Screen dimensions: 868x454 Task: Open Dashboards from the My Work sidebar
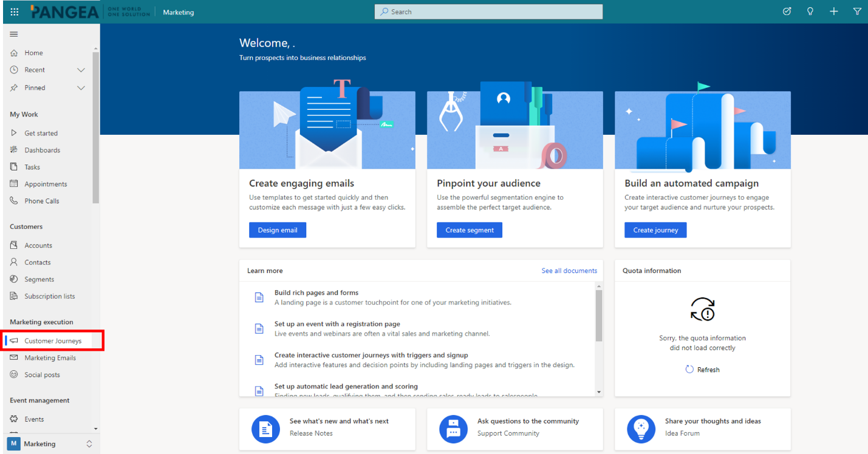tap(43, 150)
